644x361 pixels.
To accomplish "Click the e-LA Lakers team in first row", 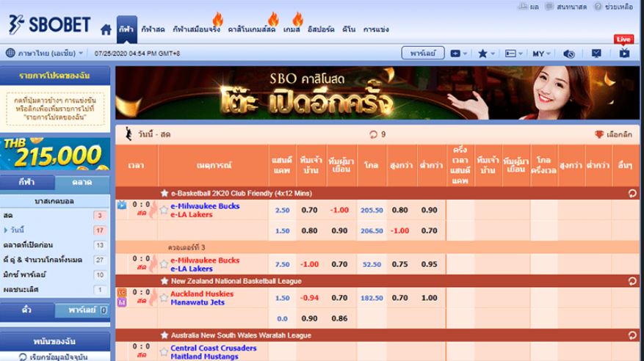I will point(192,214).
